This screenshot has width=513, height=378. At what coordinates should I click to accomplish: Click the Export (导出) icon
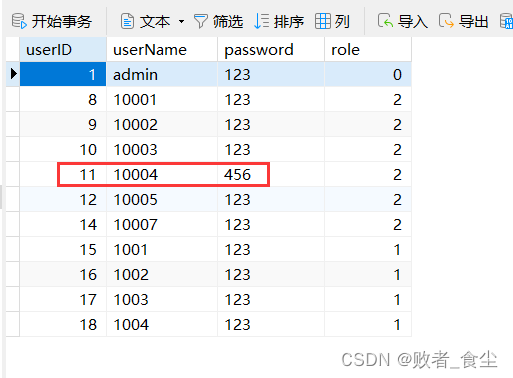coord(446,21)
